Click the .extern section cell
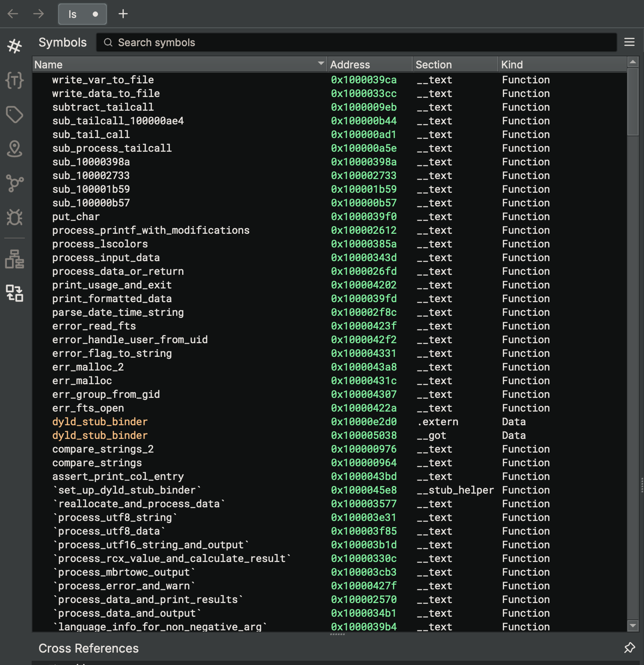The height and width of the screenshot is (665, 644). coord(437,422)
